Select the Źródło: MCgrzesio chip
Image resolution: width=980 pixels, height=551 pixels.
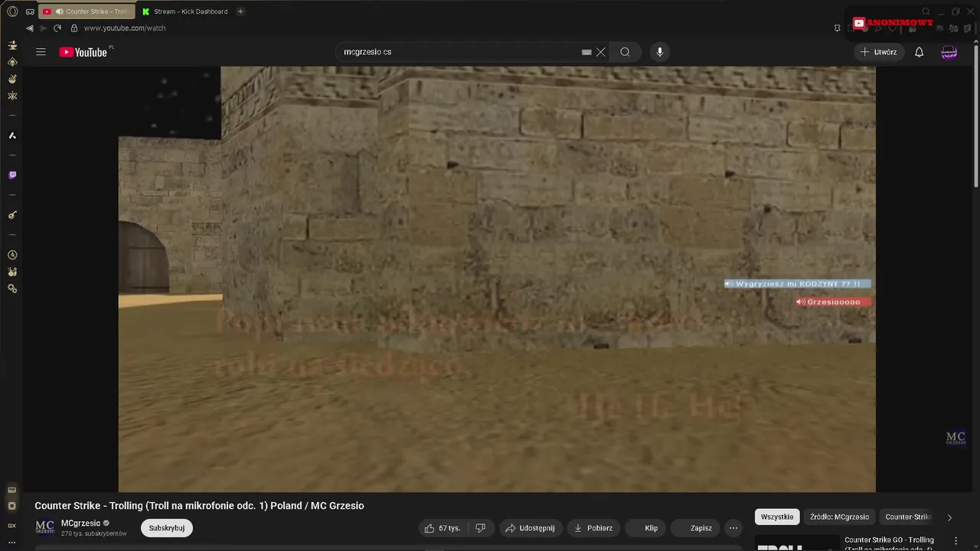click(839, 517)
